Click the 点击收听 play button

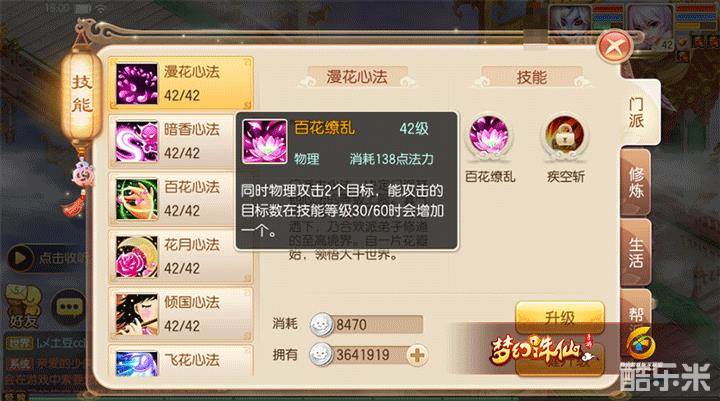pyautogui.click(x=21, y=258)
